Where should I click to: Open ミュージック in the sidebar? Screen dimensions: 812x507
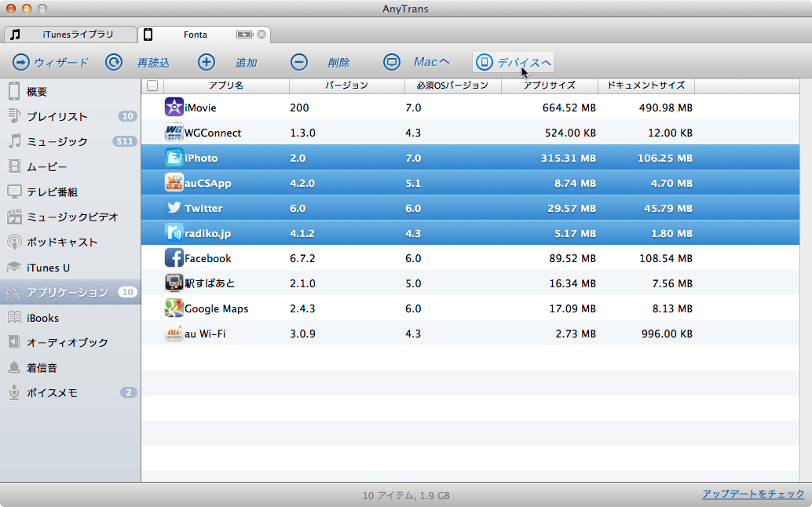coord(71,141)
